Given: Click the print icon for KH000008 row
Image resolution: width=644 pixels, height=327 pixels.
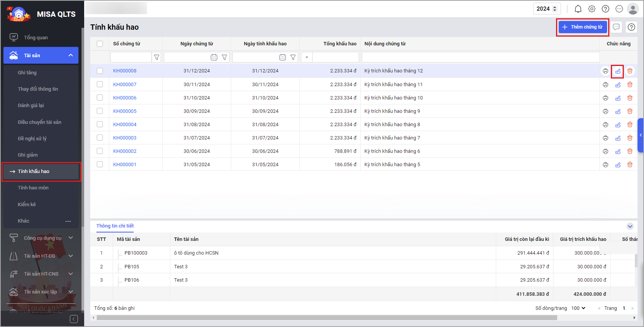Looking at the screenshot, I should click(605, 71).
